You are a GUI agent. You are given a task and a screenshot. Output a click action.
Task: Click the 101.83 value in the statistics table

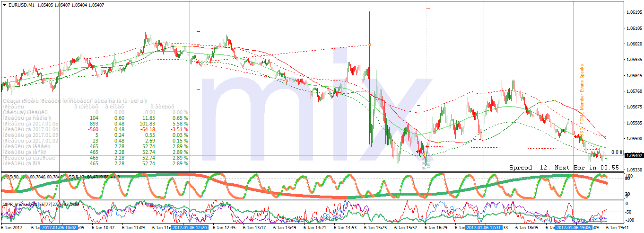point(147,124)
